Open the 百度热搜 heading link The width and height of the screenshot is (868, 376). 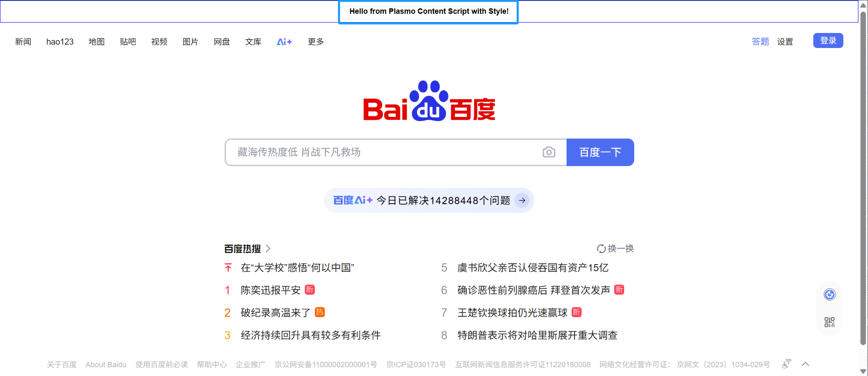click(x=243, y=249)
